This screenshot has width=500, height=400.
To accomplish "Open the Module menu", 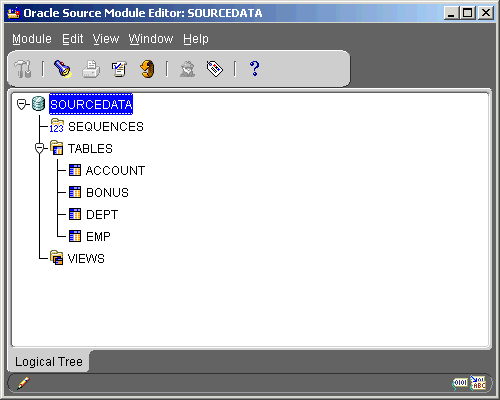I will pos(32,39).
